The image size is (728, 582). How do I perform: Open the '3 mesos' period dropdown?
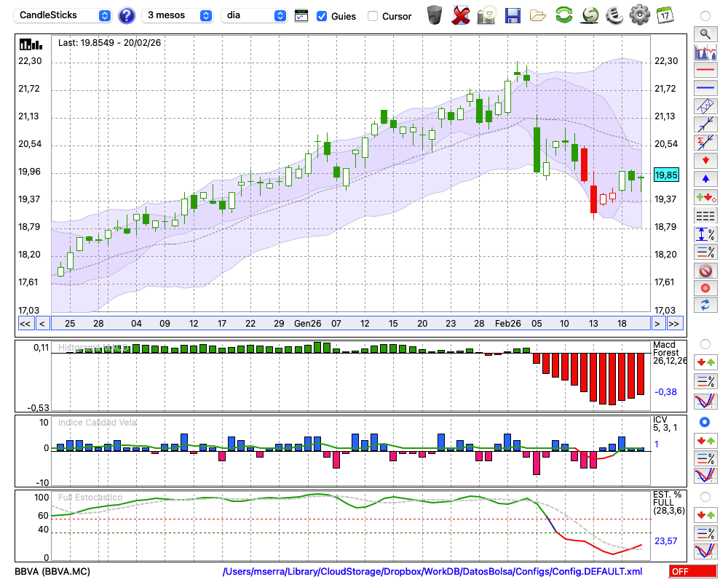click(x=178, y=15)
